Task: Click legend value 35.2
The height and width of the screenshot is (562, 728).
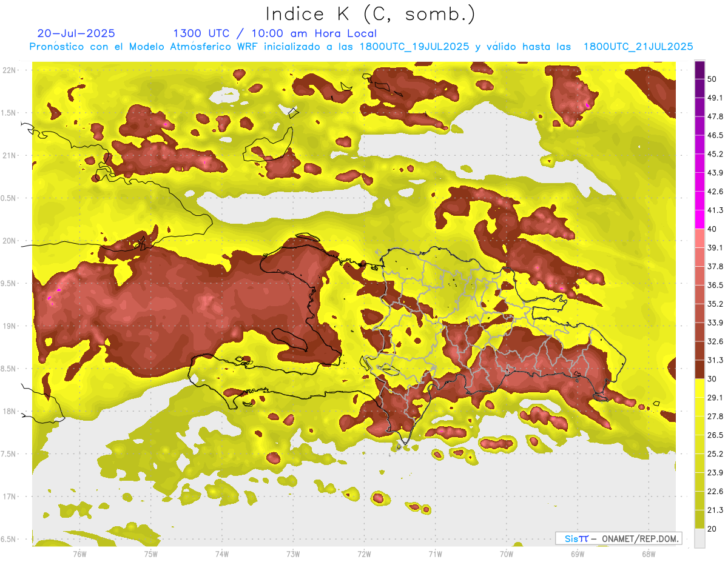Action: pos(715,304)
